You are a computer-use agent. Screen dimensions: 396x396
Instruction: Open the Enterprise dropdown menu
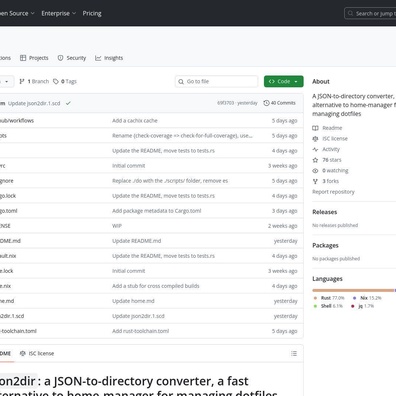click(59, 13)
